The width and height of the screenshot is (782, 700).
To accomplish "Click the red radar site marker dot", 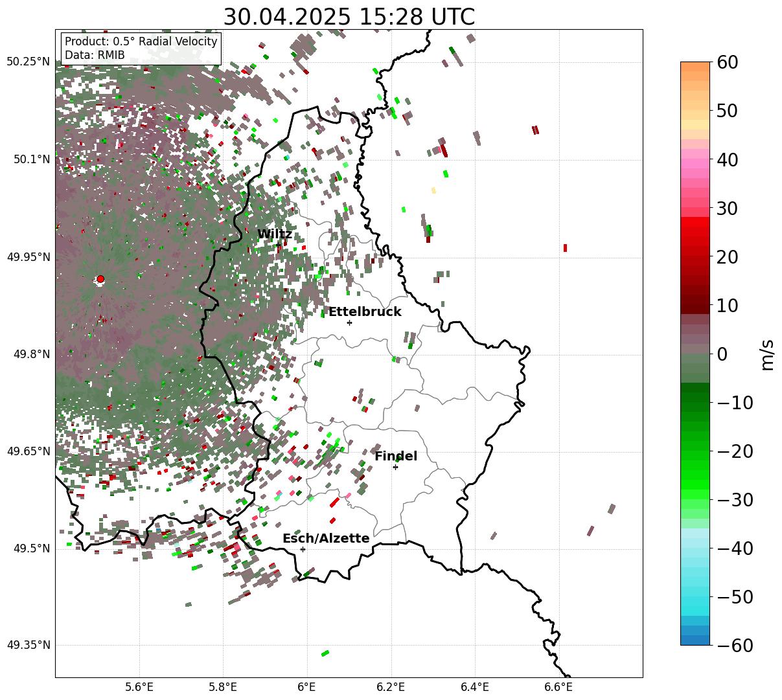I will tap(100, 279).
